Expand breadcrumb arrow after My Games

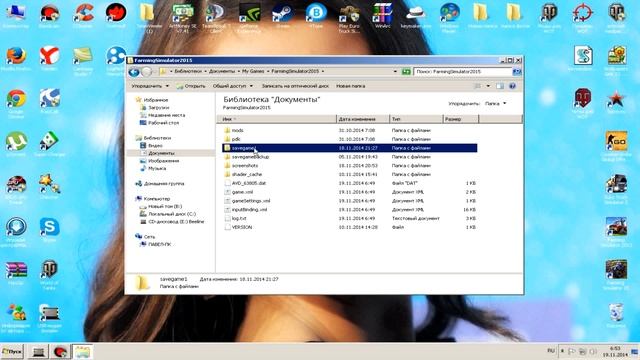coord(268,71)
